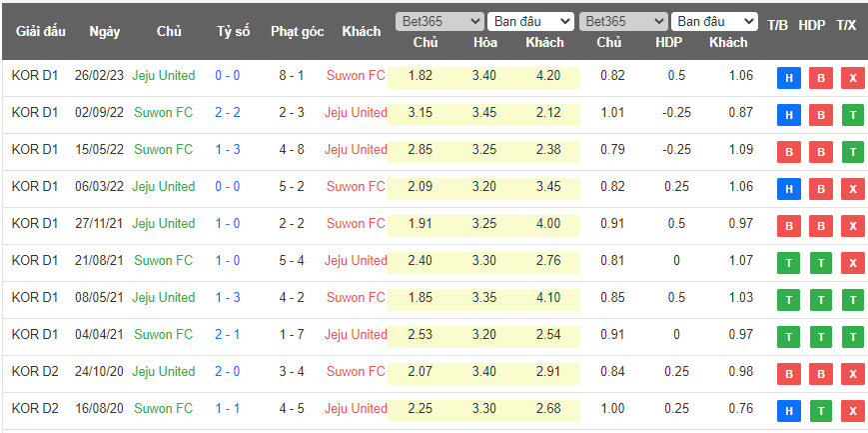Click blue H badge in 16/08/20 row
Viewport: 868px width, 433px height.
click(x=788, y=412)
